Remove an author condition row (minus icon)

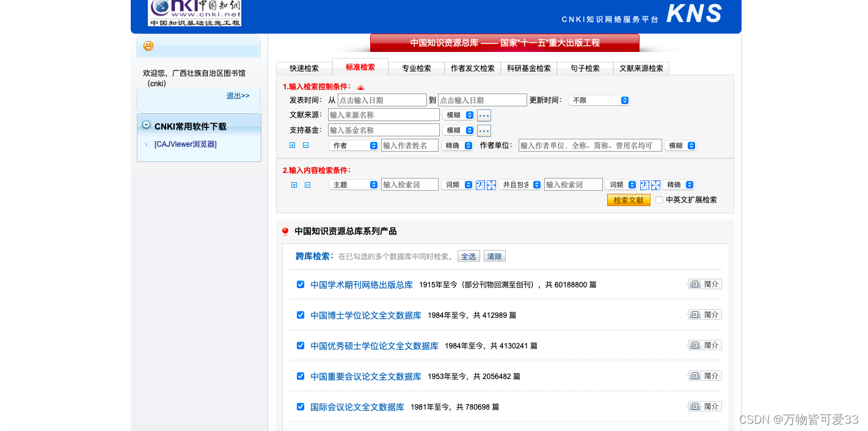coord(306,146)
